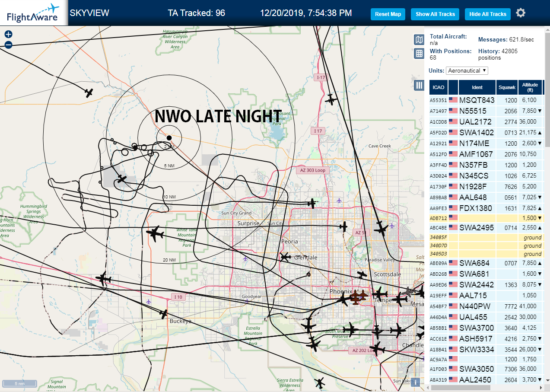Click the receiver site dot at ring center

pyautogui.click(x=169, y=137)
